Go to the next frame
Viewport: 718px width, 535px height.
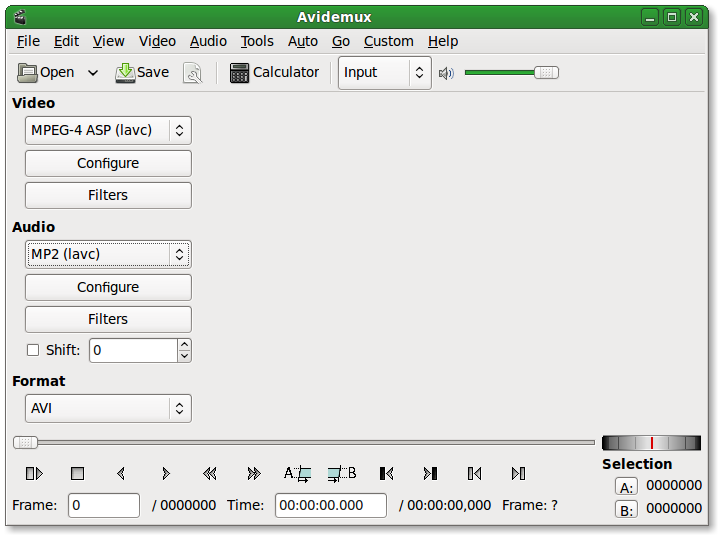[x=166, y=474]
